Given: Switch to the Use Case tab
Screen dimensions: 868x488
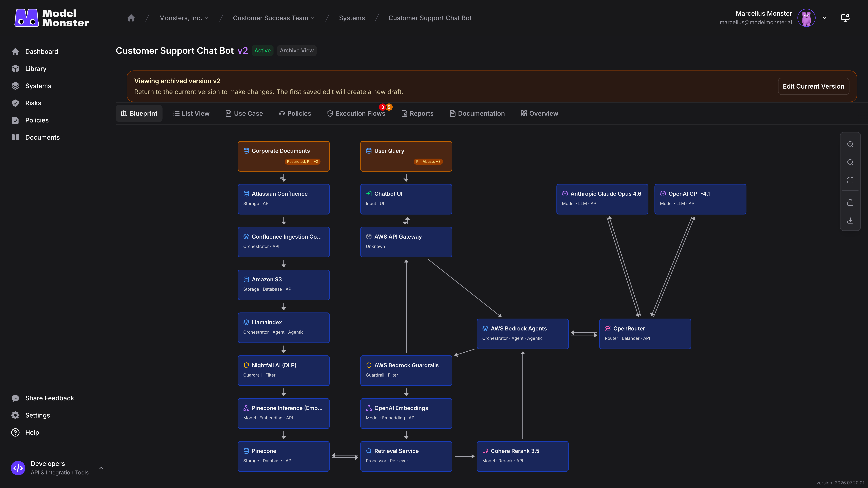Looking at the screenshot, I should tap(244, 114).
